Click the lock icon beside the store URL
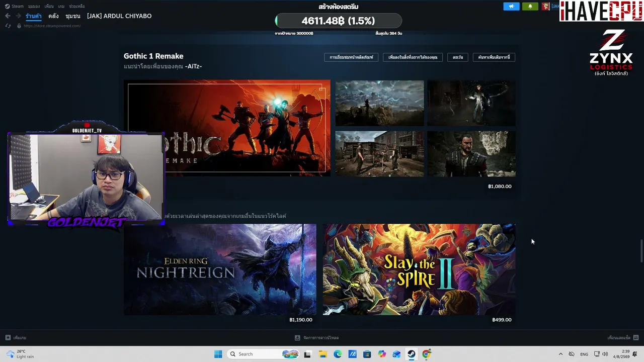 coord(19,26)
